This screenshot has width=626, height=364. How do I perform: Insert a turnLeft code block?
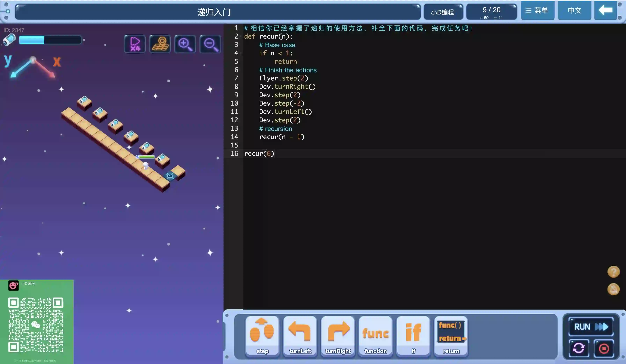[x=300, y=336]
